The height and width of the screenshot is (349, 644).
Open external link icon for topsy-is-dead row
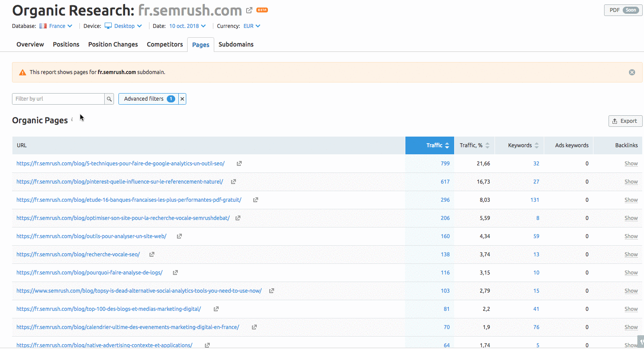pyautogui.click(x=271, y=291)
